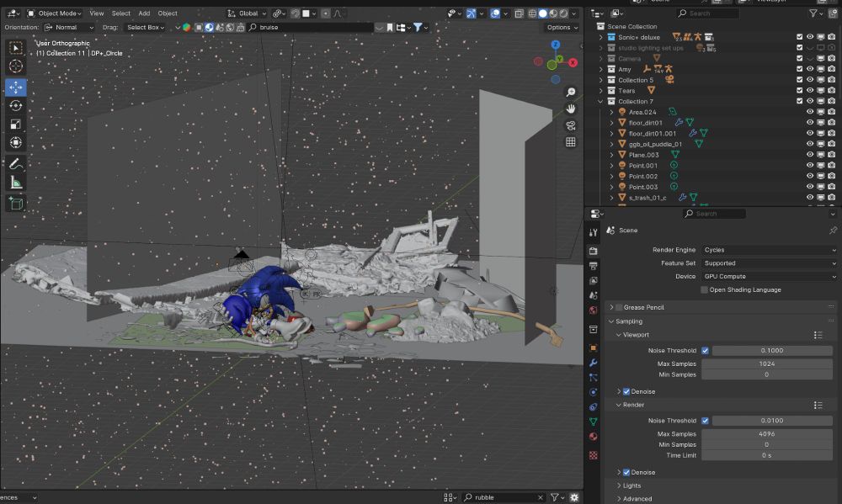842x504 pixels.
Task: Hide Sonic+ deluxe collection in viewport
Action: pos(810,37)
